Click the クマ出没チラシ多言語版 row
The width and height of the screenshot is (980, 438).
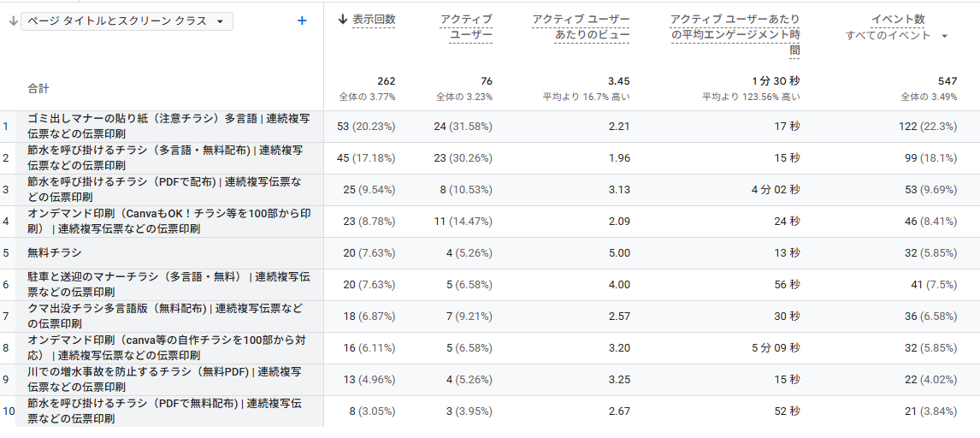point(164,316)
